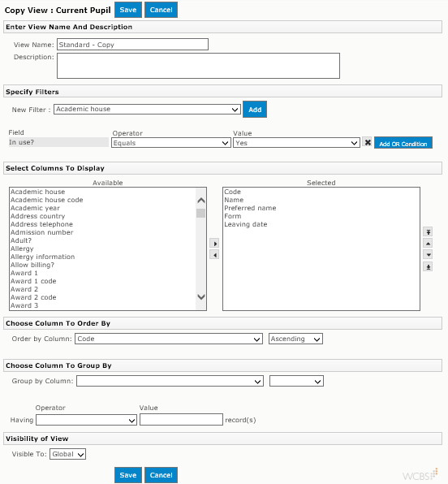The image size is (448, 484).
Task: Open the New Filter dropdown
Action: coord(147,110)
